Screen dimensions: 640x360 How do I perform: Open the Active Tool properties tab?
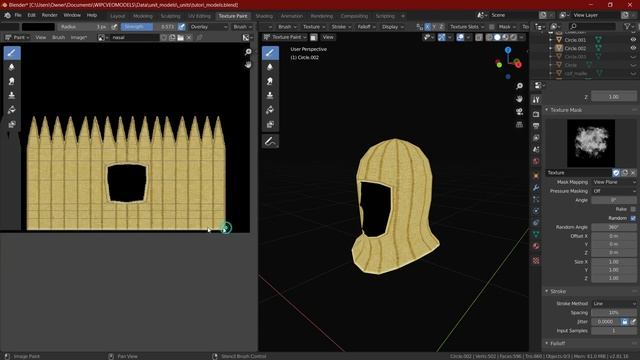click(536, 100)
